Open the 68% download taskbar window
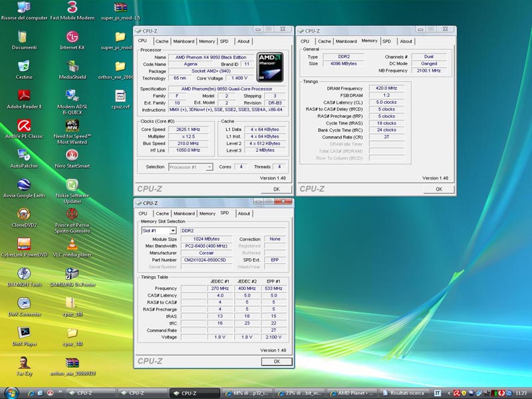The width and height of the screenshot is (532, 399). tap(247, 393)
